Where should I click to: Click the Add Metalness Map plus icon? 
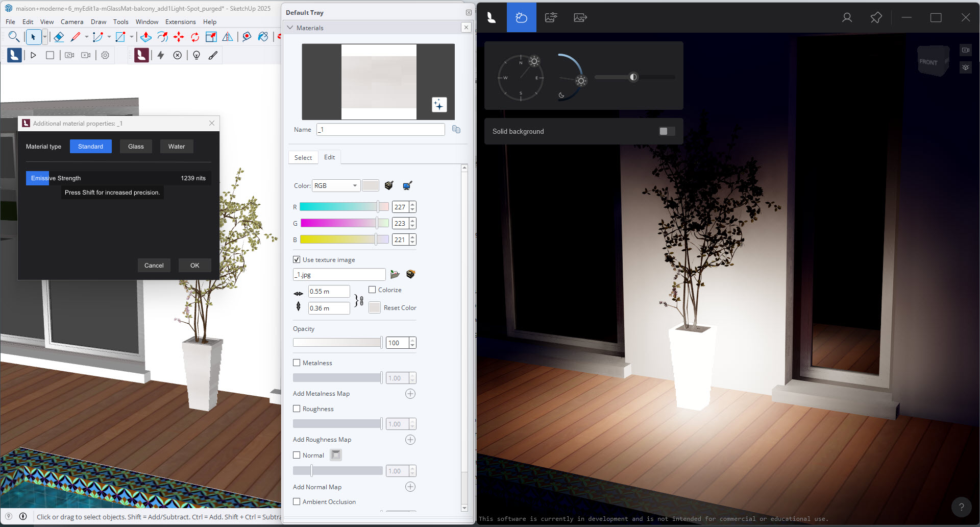coord(410,394)
